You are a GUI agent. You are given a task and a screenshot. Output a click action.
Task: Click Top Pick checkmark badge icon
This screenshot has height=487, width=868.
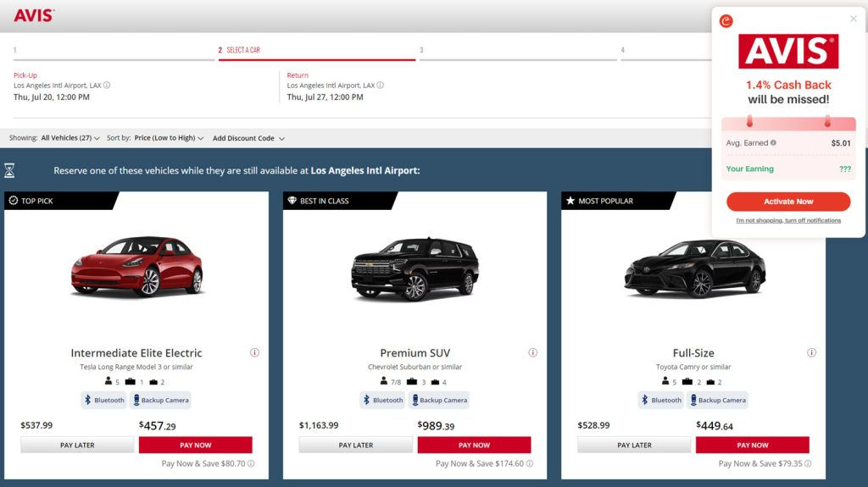[x=14, y=201]
